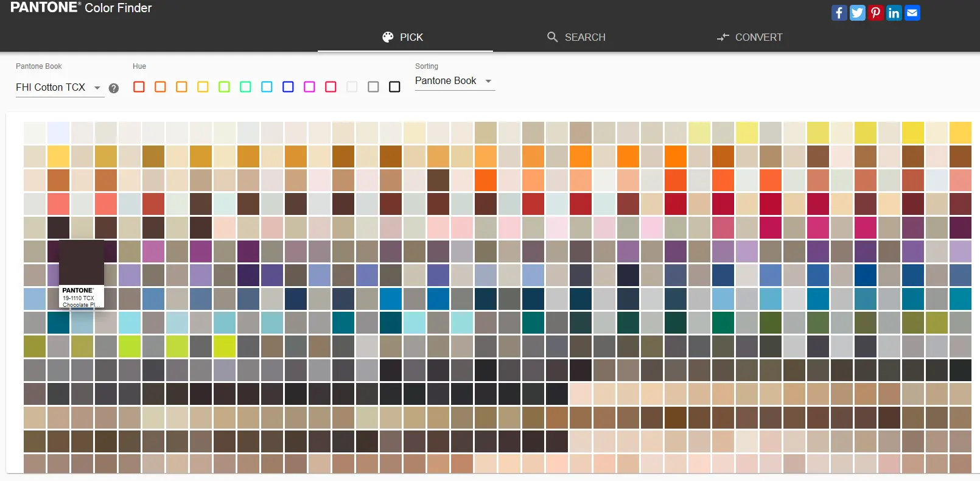The height and width of the screenshot is (481, 980).
Task: Share on Twitter icon
Action: click(x=857, y=13)
